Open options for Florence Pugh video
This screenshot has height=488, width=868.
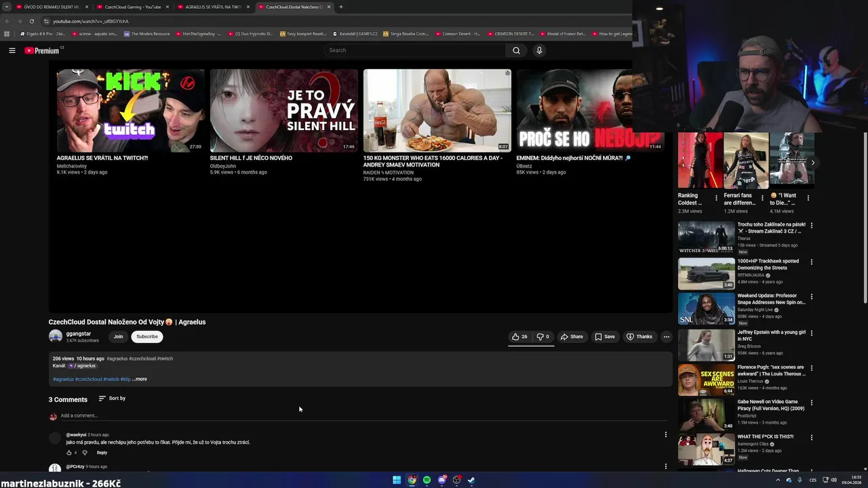pos(811,368)
